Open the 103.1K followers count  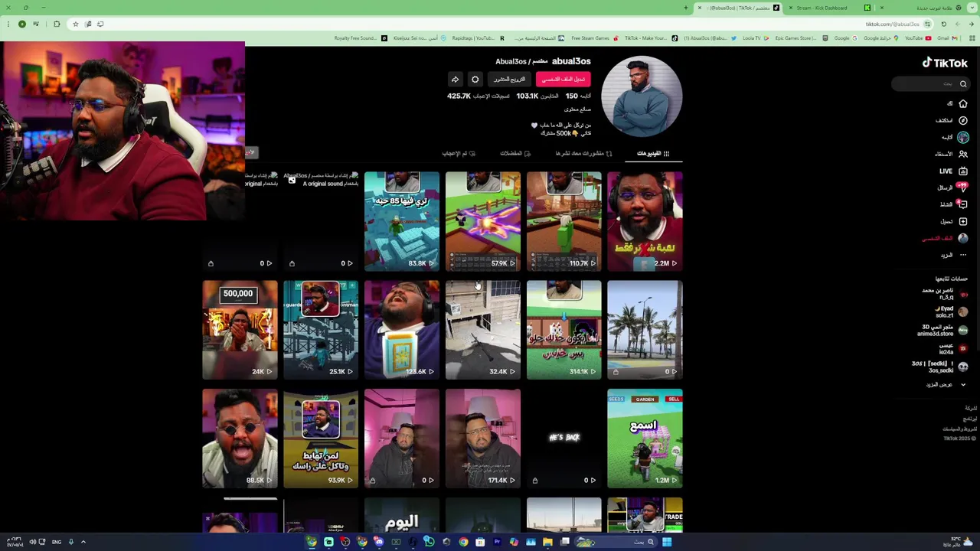537,96
